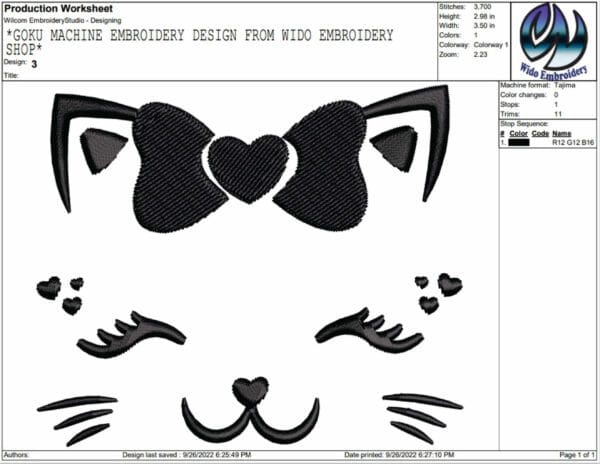
Task: Select the stitches value "3,700"
Action: click(x=482, y=7)
